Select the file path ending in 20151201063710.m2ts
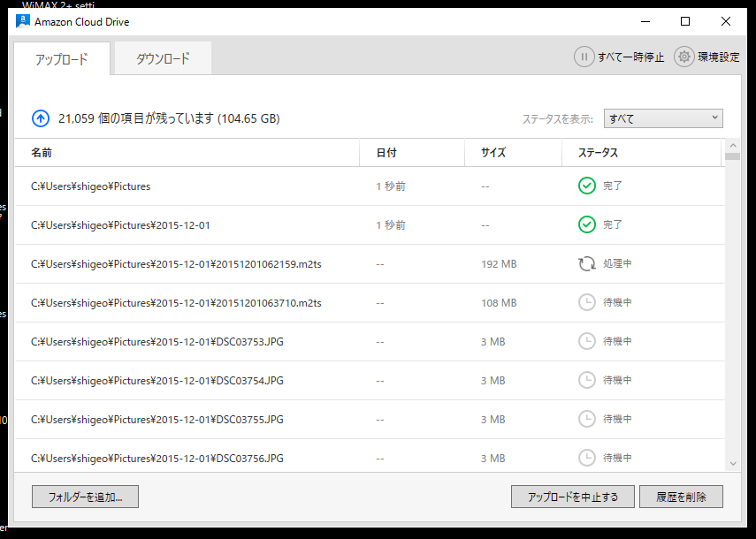The height and width of the screenshot is (539, 756). click(x=176, y=303)
